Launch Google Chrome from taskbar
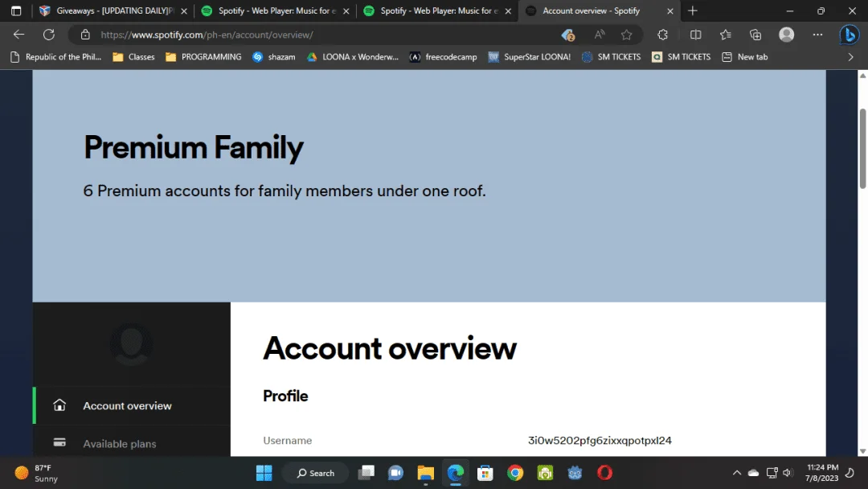868x489 pixels. tap(515, 473)
